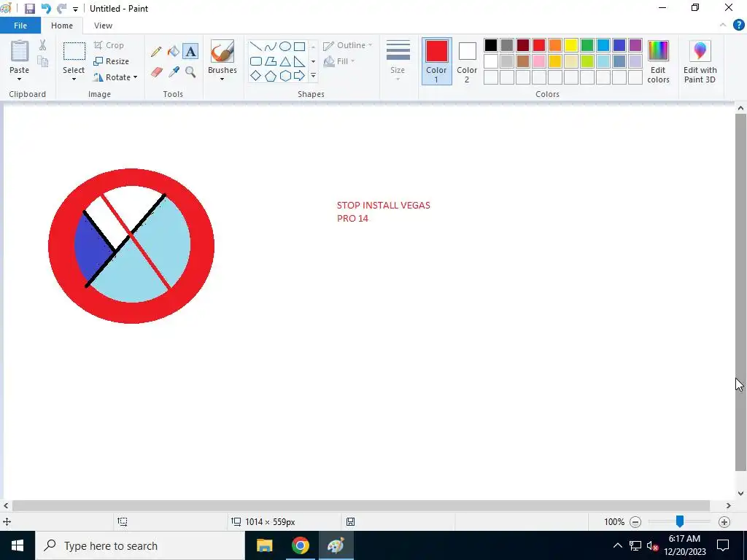Click the Resize button
The height and width of the screenshot is (560, 747).
[112, 61]
